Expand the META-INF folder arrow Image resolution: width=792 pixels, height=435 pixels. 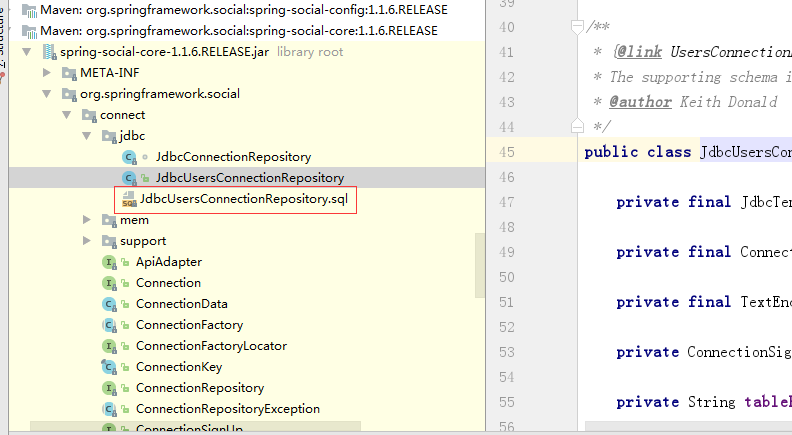pyautogui.click(x=46, y=73)
